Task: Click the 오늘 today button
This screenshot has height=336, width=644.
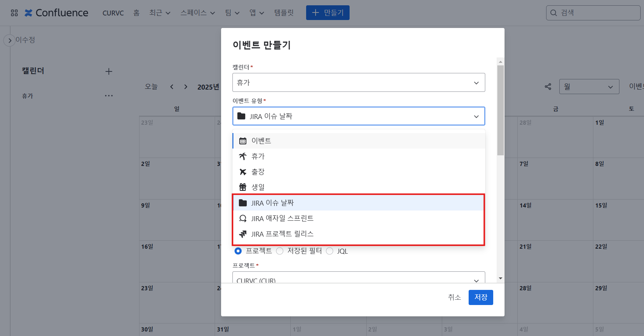Action: coord(151,87)
